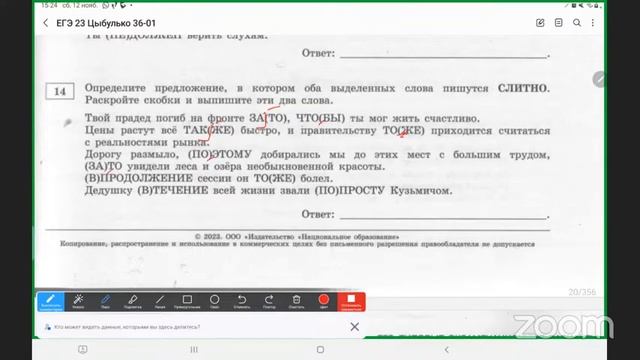
Task: Tap the Android home button
Action: (x=320, y=349)
